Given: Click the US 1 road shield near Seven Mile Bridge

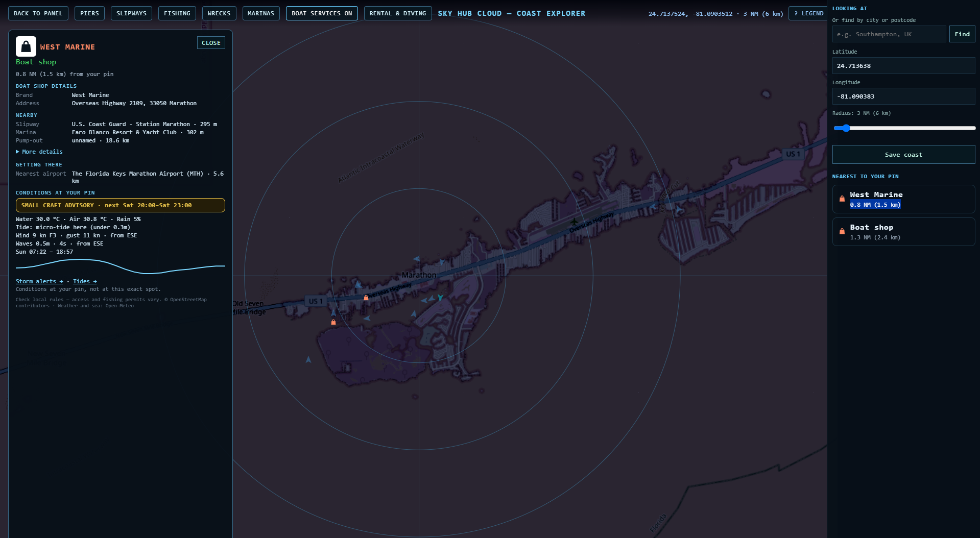Looking at the screenshot, I should pos(316,301).
